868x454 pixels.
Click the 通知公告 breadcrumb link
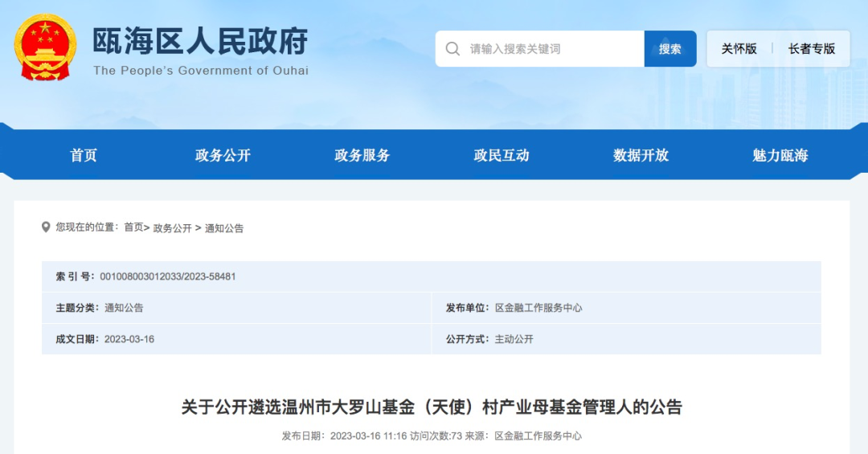pos(224,228)
